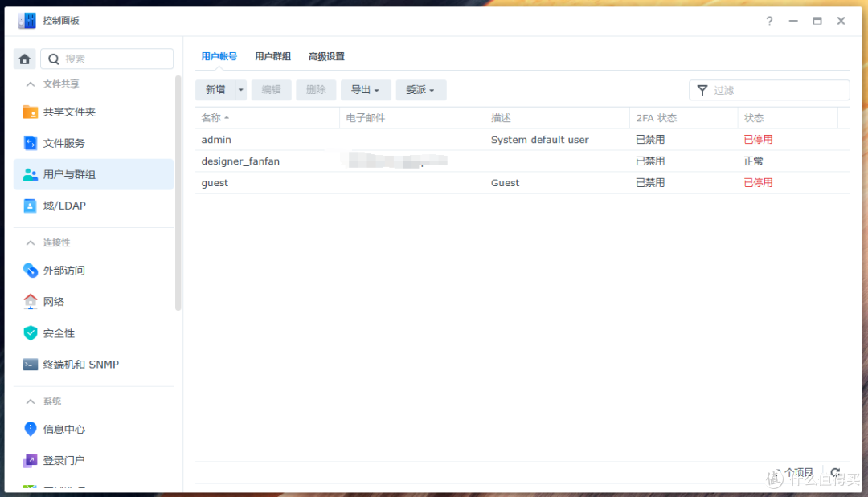This screenshot has height=497, width=868.
Task: Switch to the 用户帐号 tab
Action: [219, 56]
